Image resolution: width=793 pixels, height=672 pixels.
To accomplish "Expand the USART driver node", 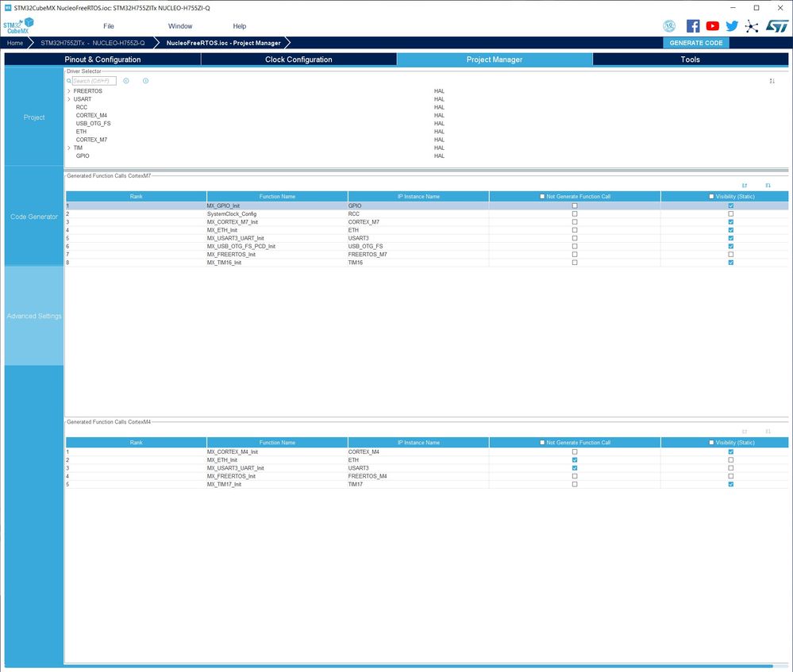I will point(69,99).
